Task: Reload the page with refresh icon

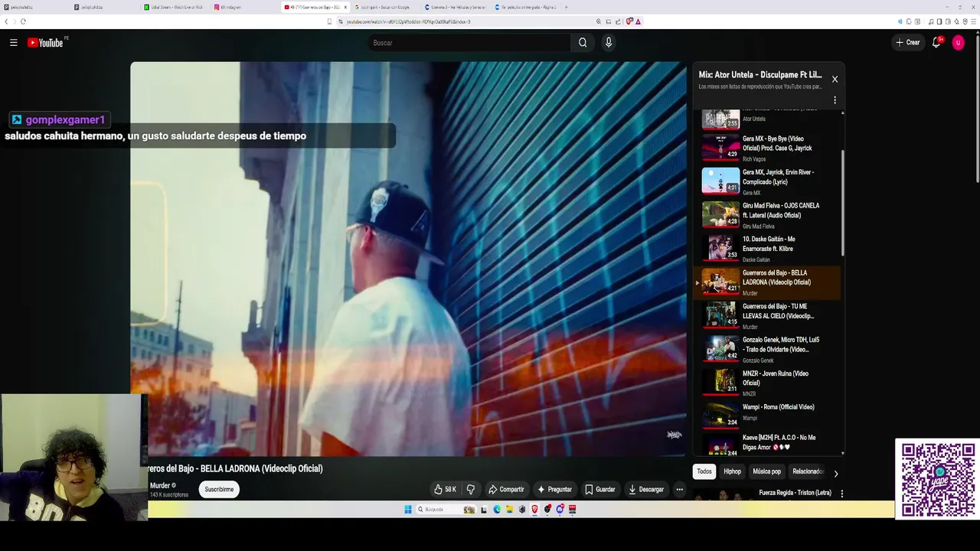Action: (x=24, y=21)
